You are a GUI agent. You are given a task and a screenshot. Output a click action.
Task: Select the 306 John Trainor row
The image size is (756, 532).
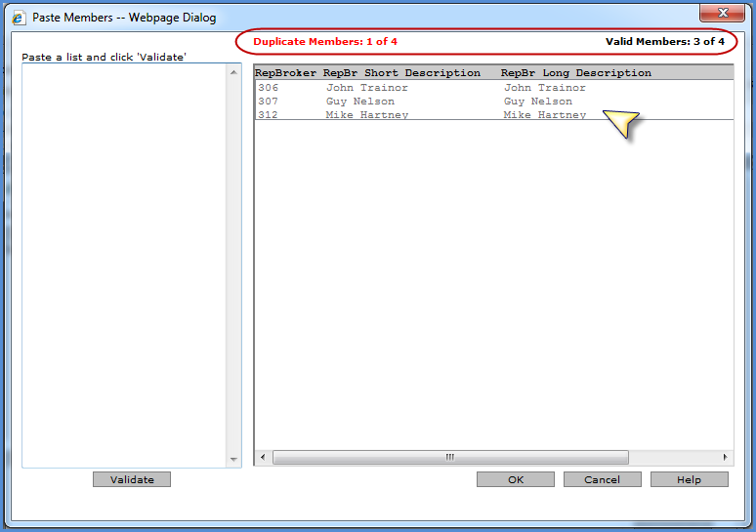pyautogui.click(x=494, y=88)
